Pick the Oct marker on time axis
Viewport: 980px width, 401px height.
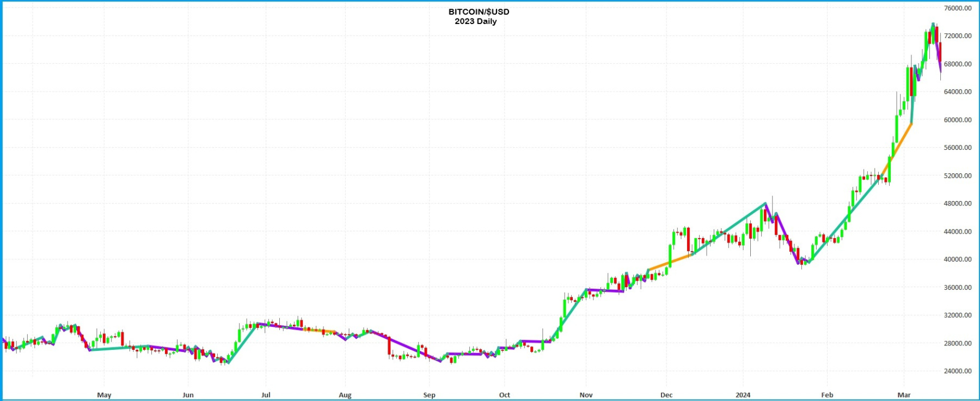coord(504,395)
